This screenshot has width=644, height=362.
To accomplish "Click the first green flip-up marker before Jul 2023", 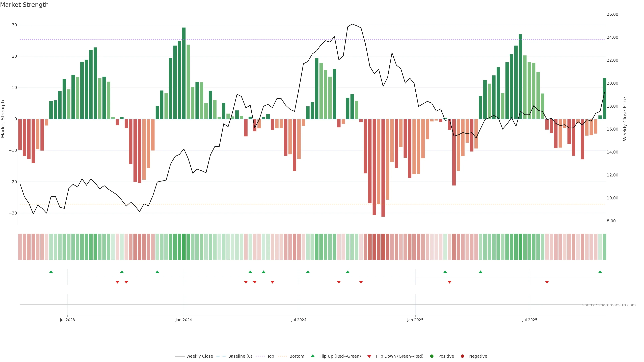I will point(51,272).
